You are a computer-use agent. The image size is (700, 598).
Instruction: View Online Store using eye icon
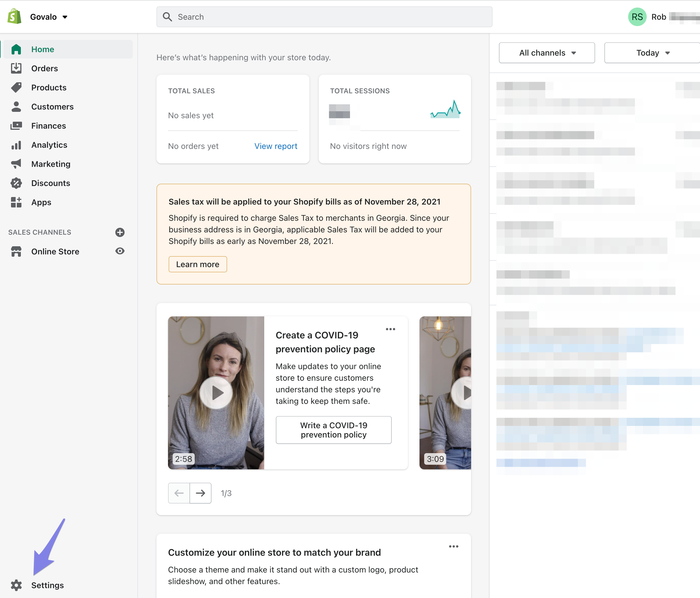click(x=120, y=251)
